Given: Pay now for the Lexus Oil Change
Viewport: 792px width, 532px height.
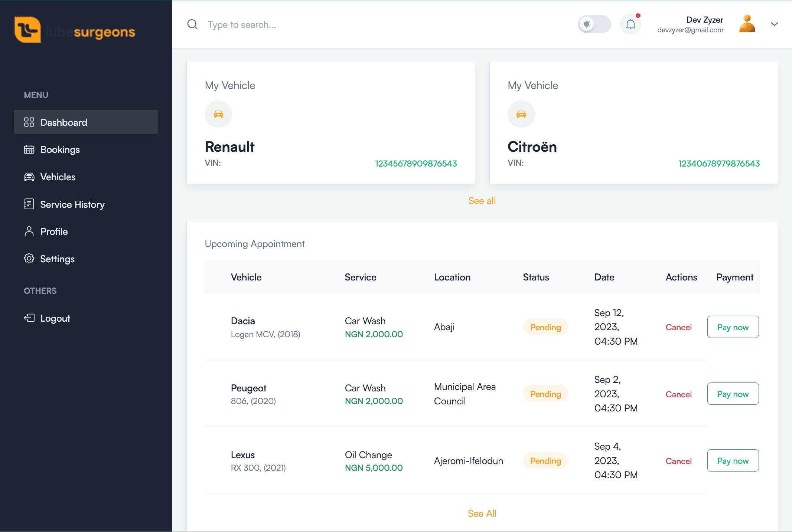Looking at the screenshot, I should click(733, 460).
